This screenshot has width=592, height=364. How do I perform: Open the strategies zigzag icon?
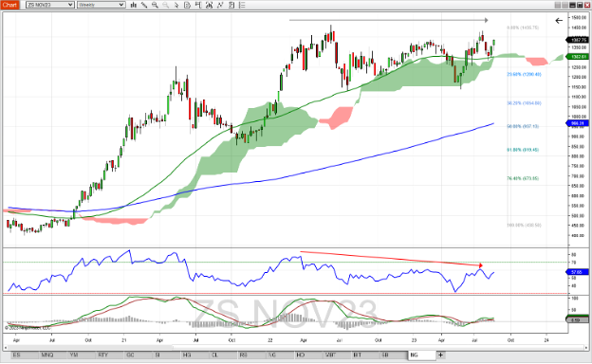point(220,5)
